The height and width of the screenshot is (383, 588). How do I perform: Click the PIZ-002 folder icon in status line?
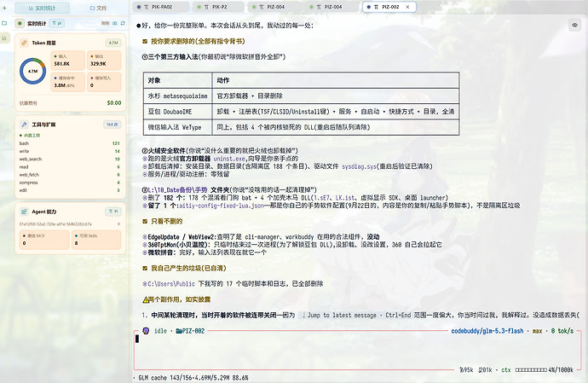(179, 331)
